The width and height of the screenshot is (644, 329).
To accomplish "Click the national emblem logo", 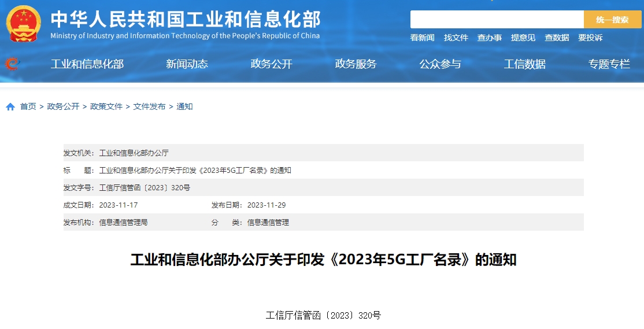I will 23,23.
